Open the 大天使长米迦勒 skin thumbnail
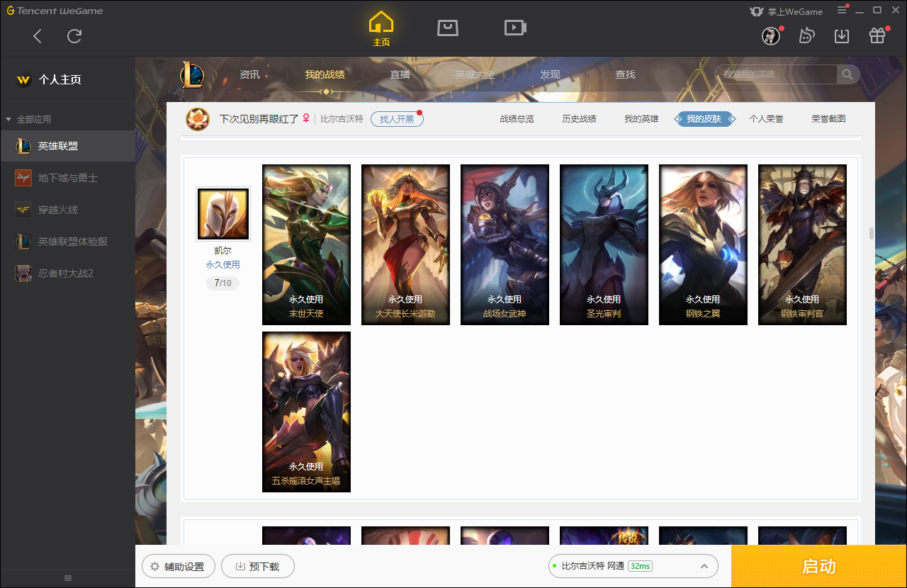 [x=405, y=244]
